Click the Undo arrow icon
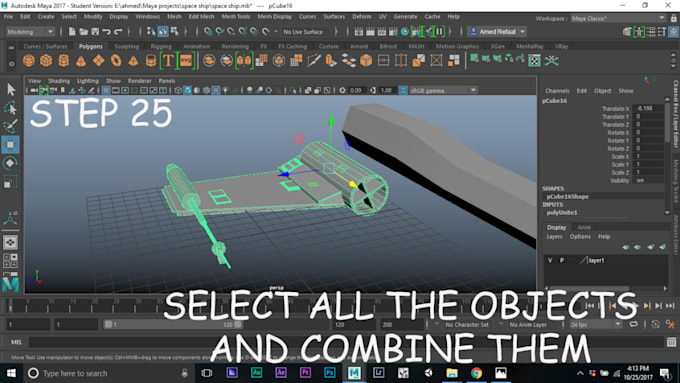Viewport: 680px width, 383px height. [x=107, y=32]
